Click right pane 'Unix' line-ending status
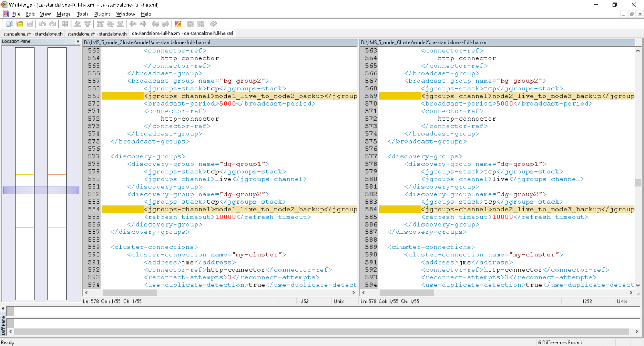644x346 pixels. (622, 302)
